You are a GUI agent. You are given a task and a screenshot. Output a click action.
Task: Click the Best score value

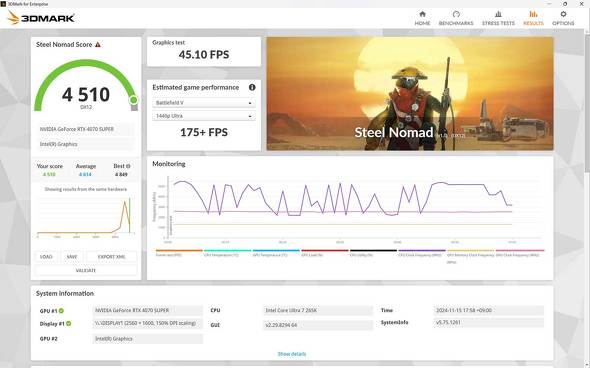(121, 175)
